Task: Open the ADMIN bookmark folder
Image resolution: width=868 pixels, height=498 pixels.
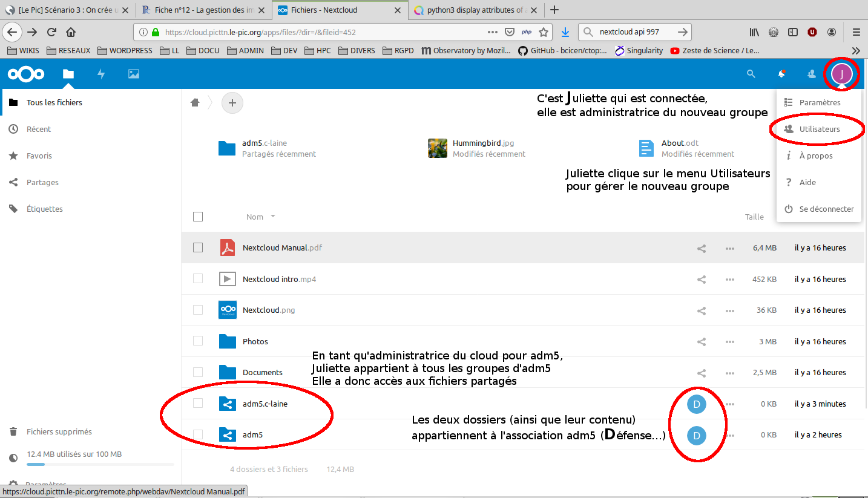Action: [245, 51]
